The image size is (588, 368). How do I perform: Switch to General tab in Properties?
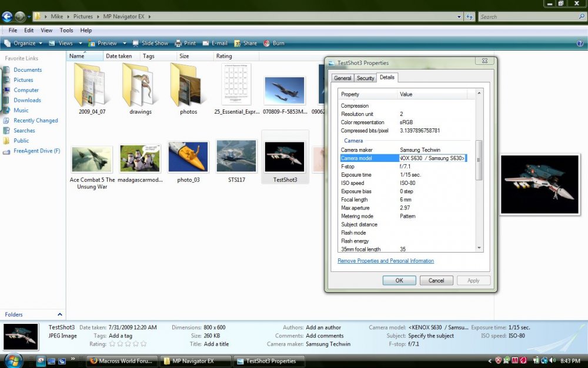[342, 78]
